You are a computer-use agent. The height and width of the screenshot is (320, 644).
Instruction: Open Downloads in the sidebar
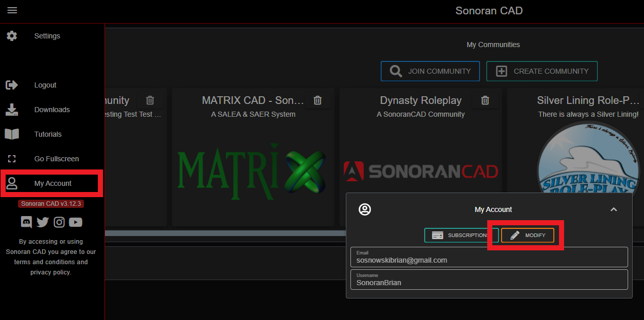tap(52, 110)
